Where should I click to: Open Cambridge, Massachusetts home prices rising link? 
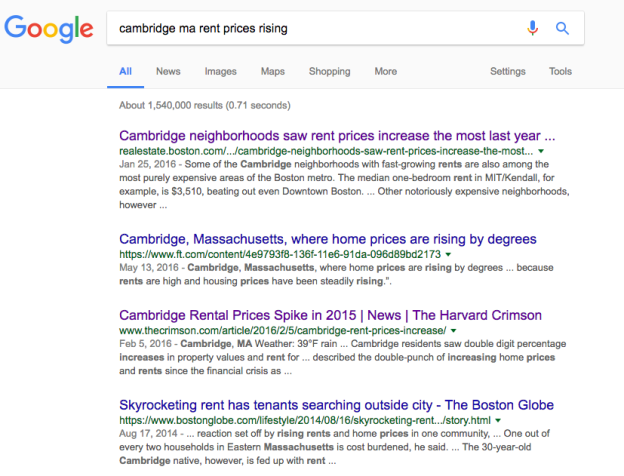pyautogui.click(x=328, y=239)
